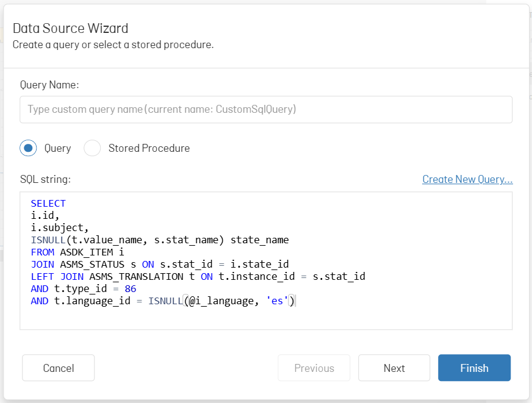Click the i.id column line
This screenshot has width=532, height=403.
tap(45, 216)
